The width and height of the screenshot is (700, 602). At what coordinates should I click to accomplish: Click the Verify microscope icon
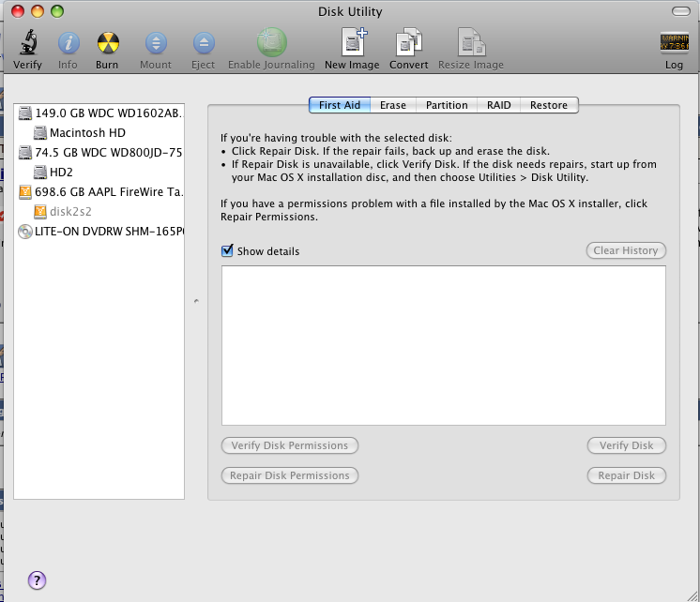pyautogui.click(x=28, y=43)
